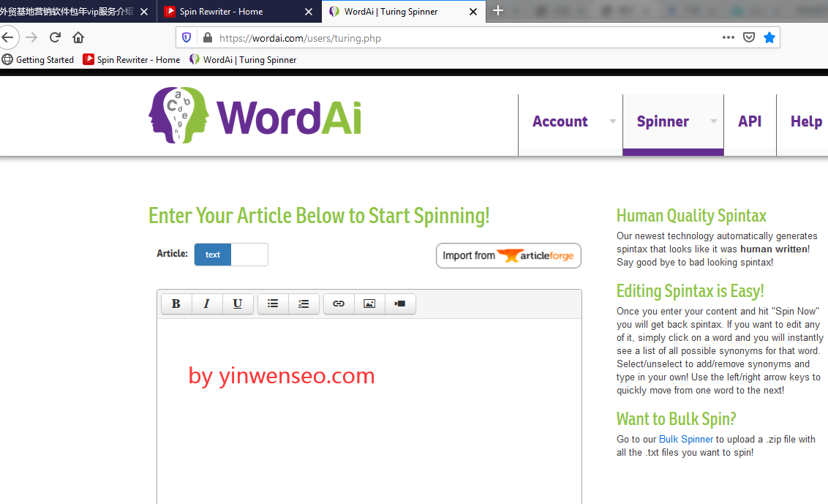Insert a video via the camera icon
The height and width of the screenshot is (504, 828).
[400, 304]
